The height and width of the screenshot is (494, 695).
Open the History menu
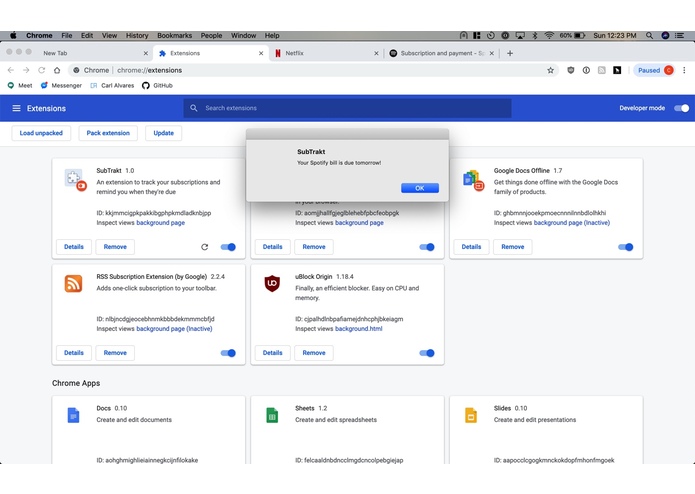click(x=137, y=35)
